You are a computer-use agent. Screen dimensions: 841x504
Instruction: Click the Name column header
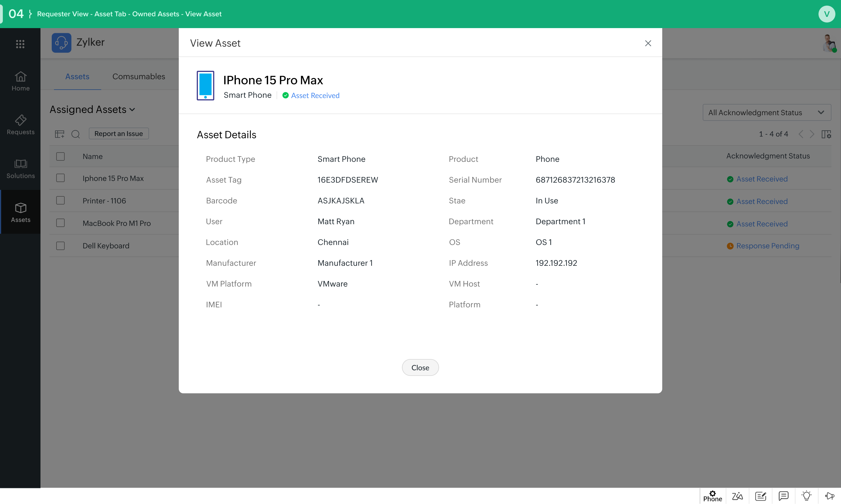tap(92, 156)
